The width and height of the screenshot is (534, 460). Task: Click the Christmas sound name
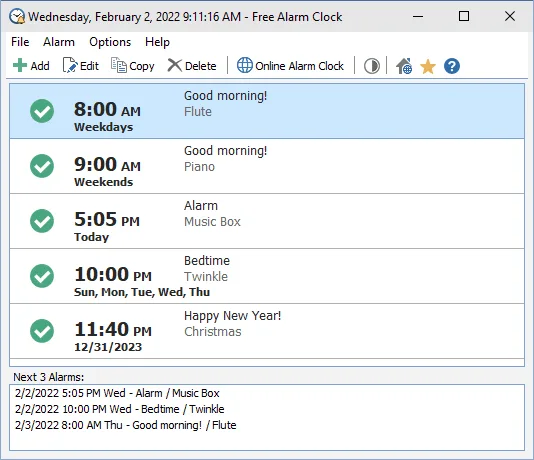tap(213, 332)
